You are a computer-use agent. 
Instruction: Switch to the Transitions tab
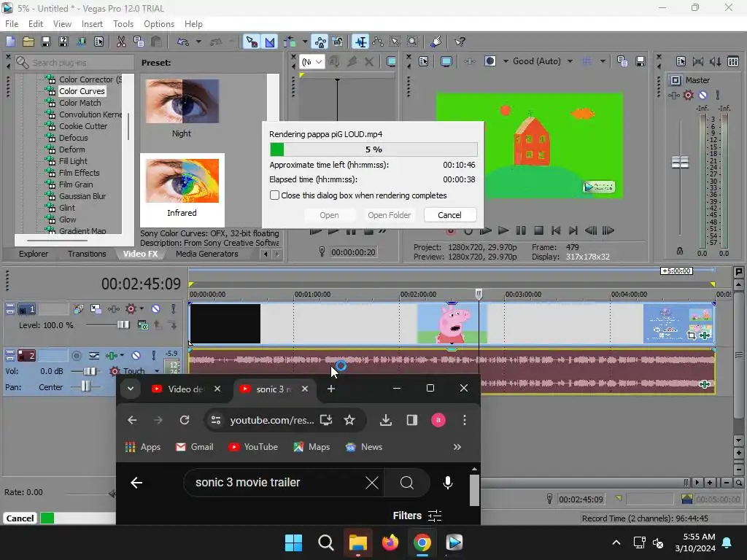pyautogui.click(x=87, y=254)
